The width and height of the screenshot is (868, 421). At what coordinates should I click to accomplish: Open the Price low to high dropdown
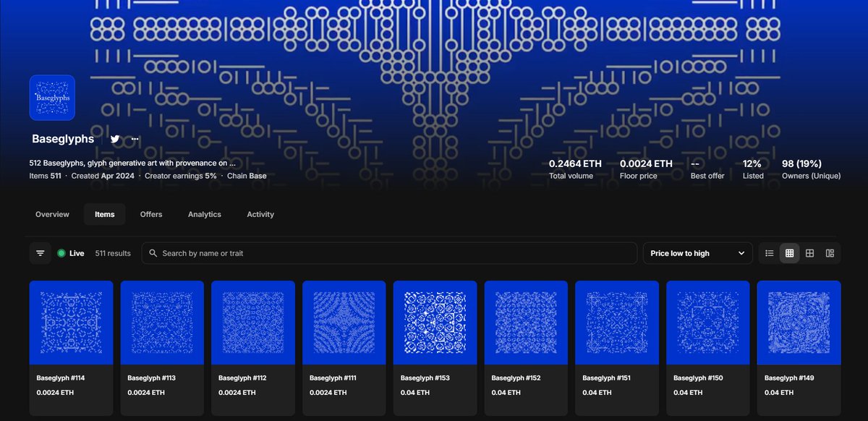[x=698, y=253]
